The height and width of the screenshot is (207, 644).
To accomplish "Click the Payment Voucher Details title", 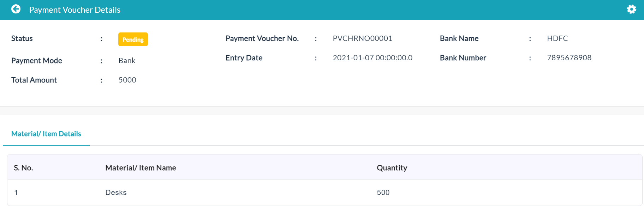I will pos(75,10).
